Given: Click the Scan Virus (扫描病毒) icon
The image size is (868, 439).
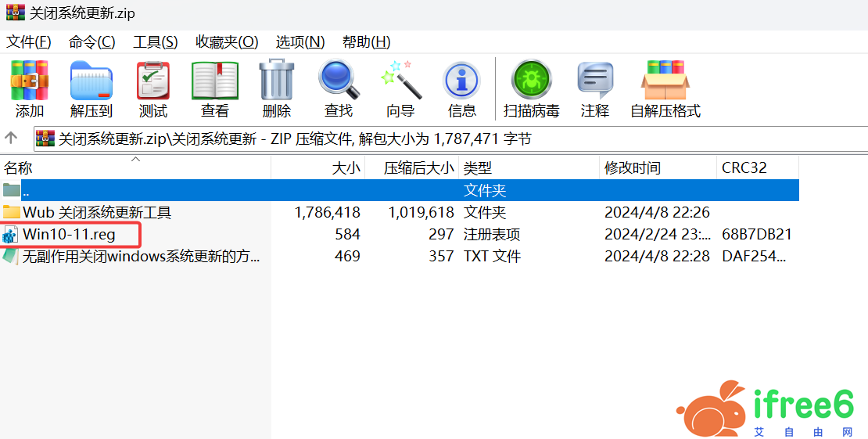Looking at the screenshot, I should 532,81.
